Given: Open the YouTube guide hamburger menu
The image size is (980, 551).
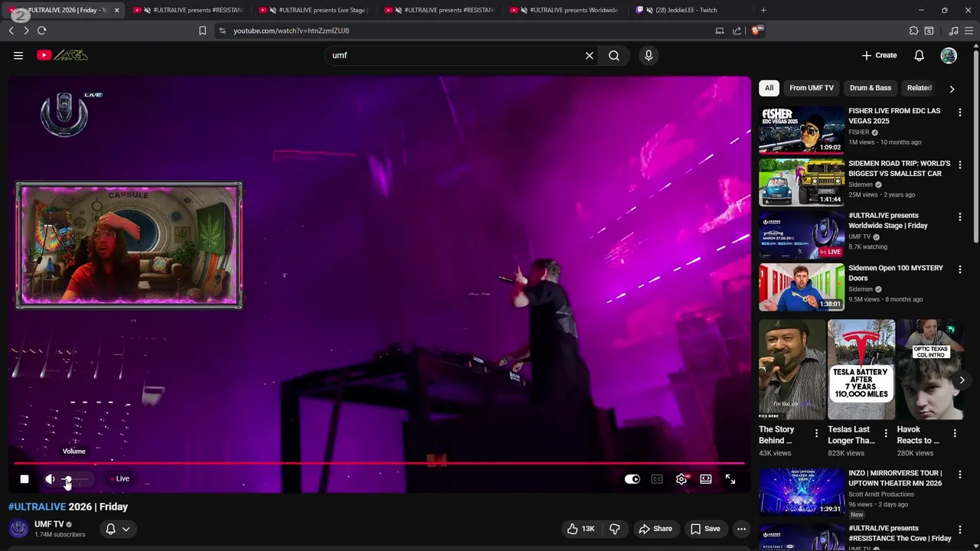Looking at the screenshot, I should pyautogui.click(x=18, y=55).
